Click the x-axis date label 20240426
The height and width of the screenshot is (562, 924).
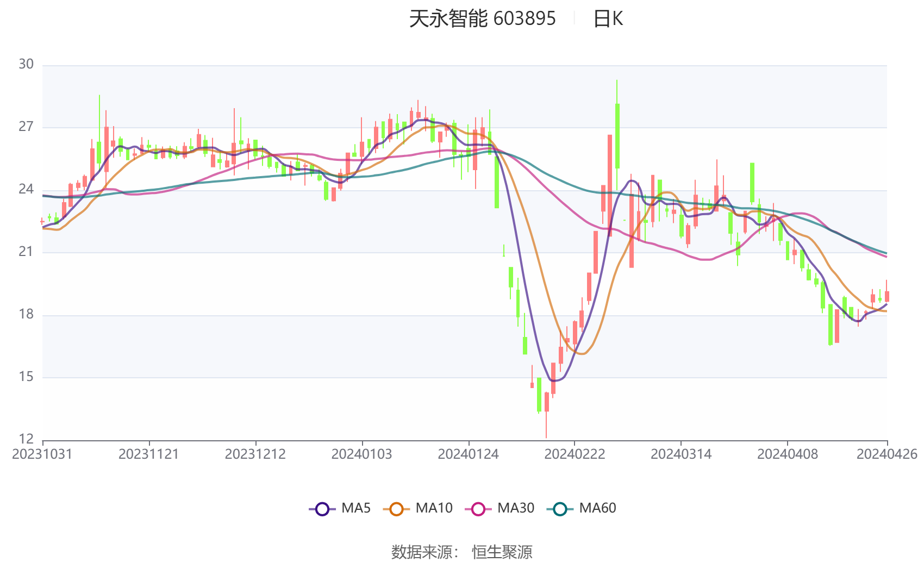[x=887, y=454]
